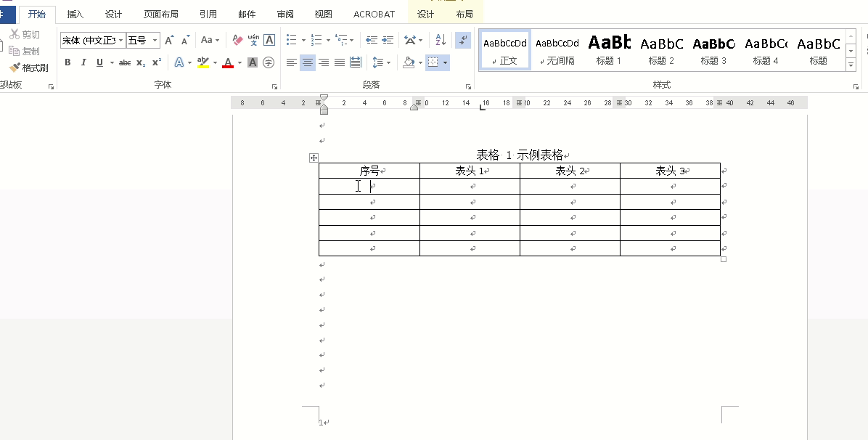This screenshot has width=868, height=440.
Task: Apply distributed alignment
Action: point(356,62)
